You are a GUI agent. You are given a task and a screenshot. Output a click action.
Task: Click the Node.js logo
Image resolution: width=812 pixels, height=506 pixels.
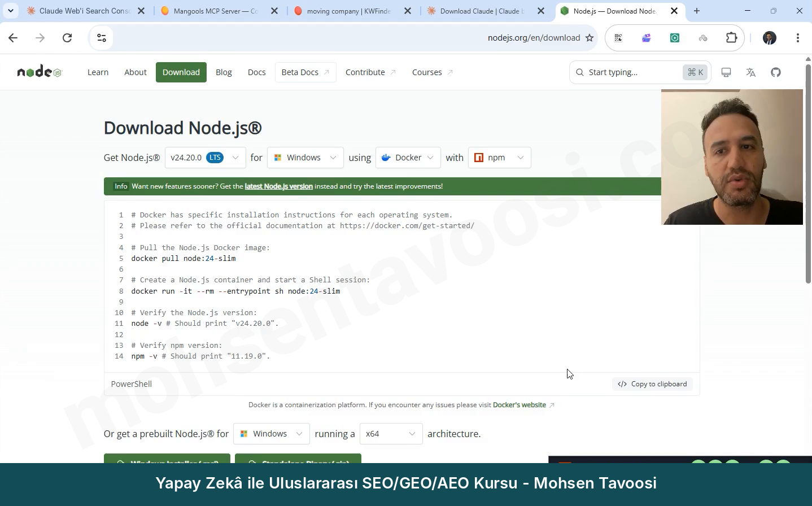(39, 72)
